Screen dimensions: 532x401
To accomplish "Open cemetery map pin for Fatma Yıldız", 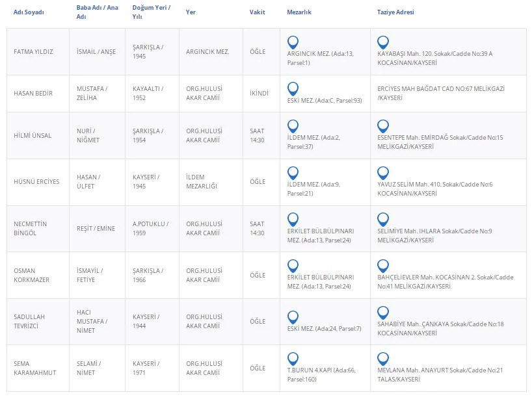I will (293, 42).
